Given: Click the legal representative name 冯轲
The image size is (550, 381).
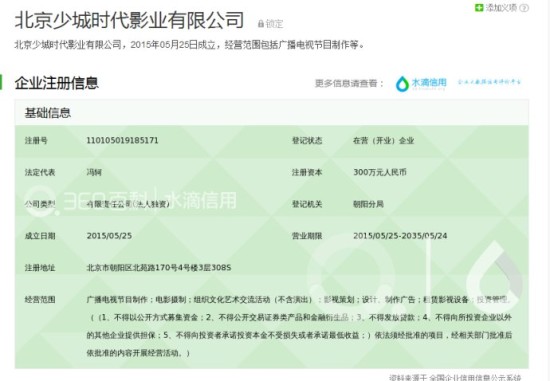Looking at the screenshot, I should 94,172.
